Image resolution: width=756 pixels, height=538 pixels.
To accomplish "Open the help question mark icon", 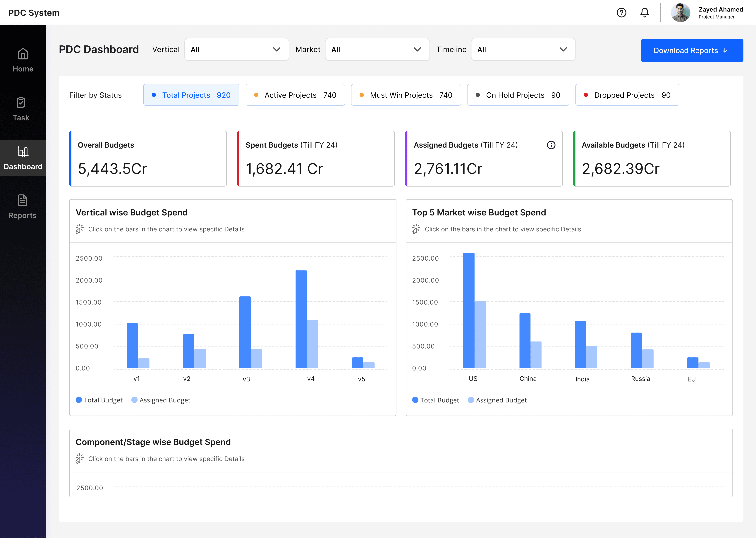I will point(621,13).
